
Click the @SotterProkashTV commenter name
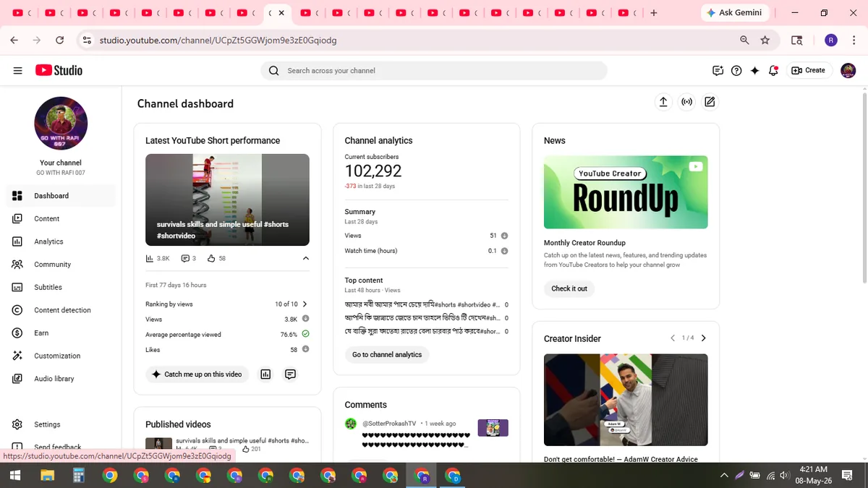pos(389,424)
